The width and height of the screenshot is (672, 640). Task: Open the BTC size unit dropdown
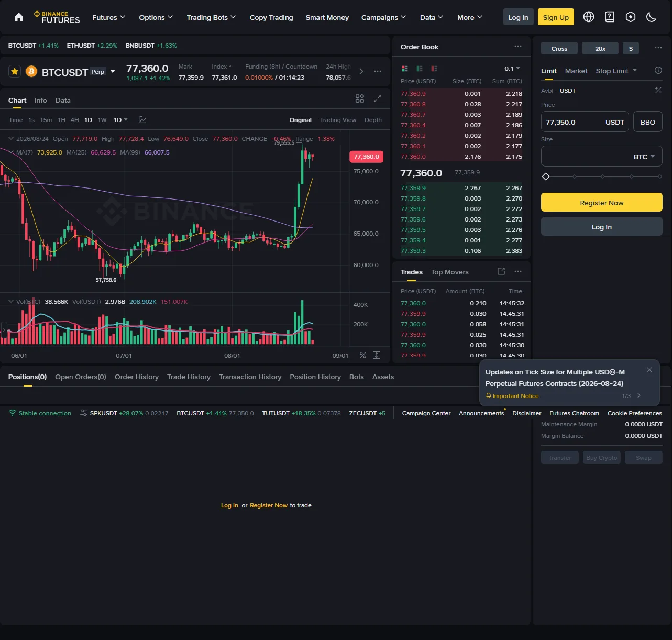click(644, 157)
